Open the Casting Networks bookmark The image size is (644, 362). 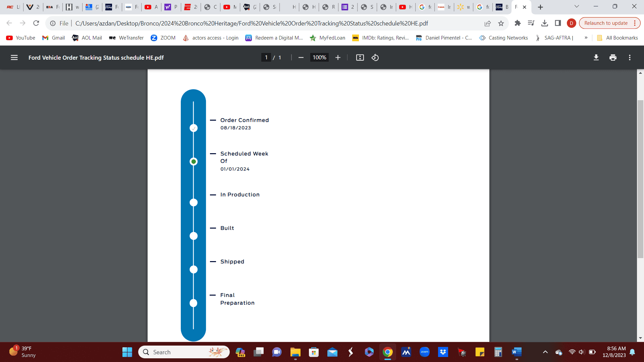click(503, 38)
